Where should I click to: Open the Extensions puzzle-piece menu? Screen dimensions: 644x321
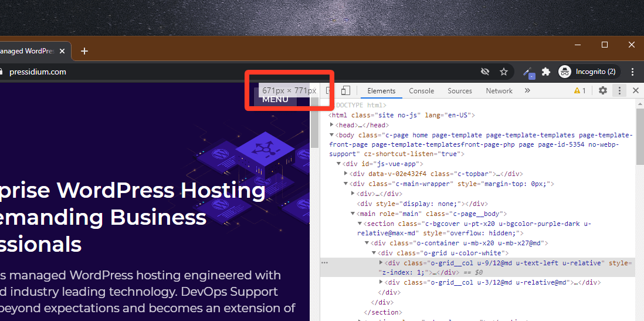(546, 72)
